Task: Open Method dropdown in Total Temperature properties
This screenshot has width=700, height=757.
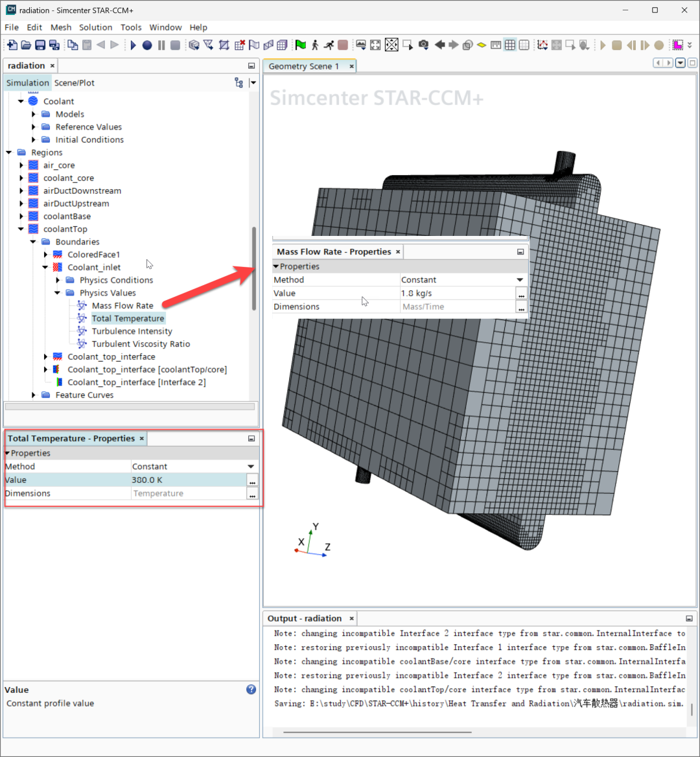Action: click(251, 467)
